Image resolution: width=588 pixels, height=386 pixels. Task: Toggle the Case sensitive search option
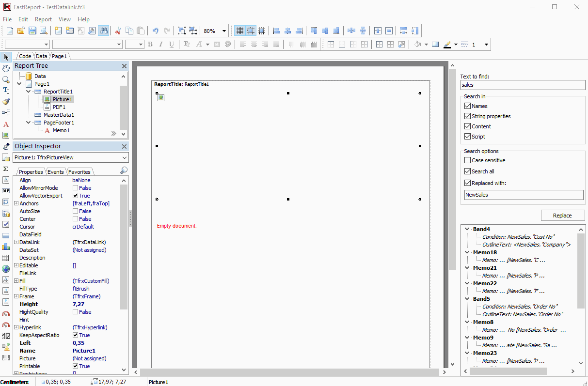[x=467, y=160]
